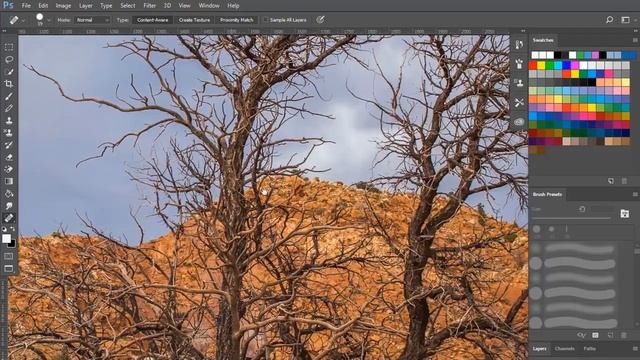Open Brush Presets panel flyout menu

(x=635, y=194)
